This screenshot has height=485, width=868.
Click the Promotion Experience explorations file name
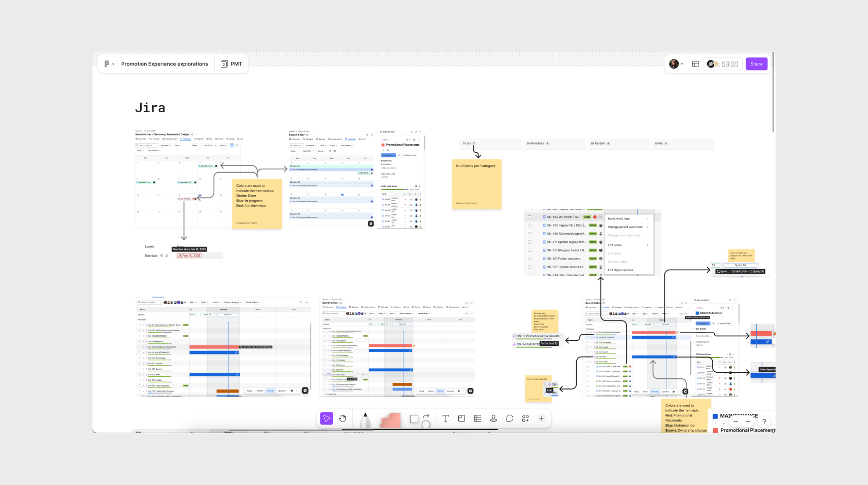pos(164,64)
